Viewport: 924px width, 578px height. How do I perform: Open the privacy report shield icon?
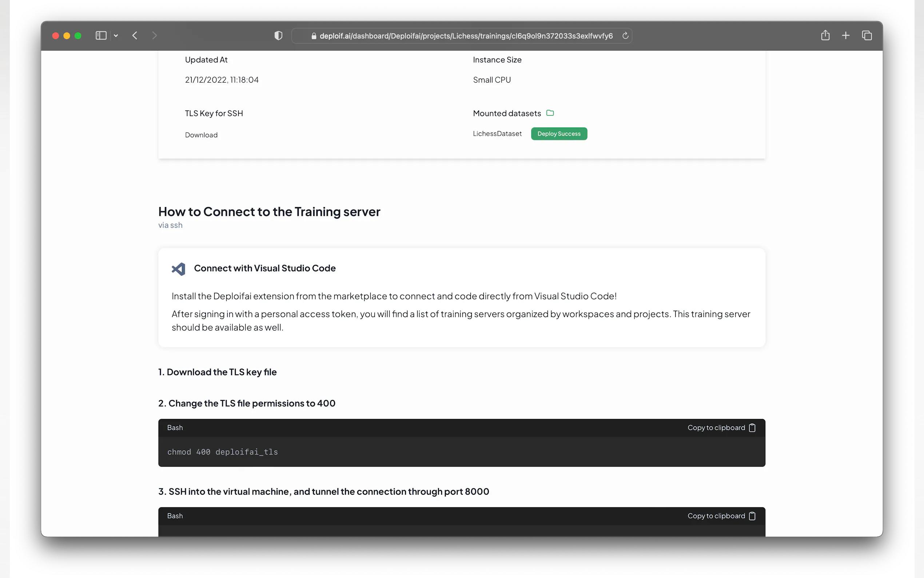coord(278,36)
